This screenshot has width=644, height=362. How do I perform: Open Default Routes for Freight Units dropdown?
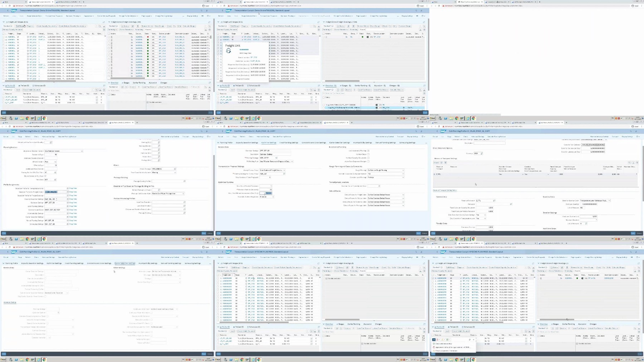[x=386, y=195]
